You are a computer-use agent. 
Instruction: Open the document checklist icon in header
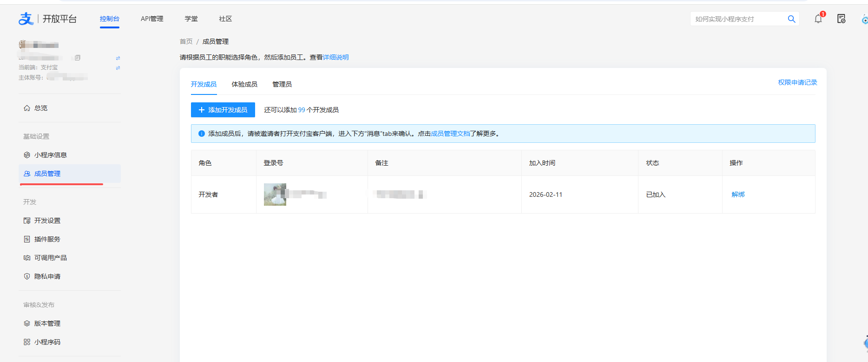841,19
